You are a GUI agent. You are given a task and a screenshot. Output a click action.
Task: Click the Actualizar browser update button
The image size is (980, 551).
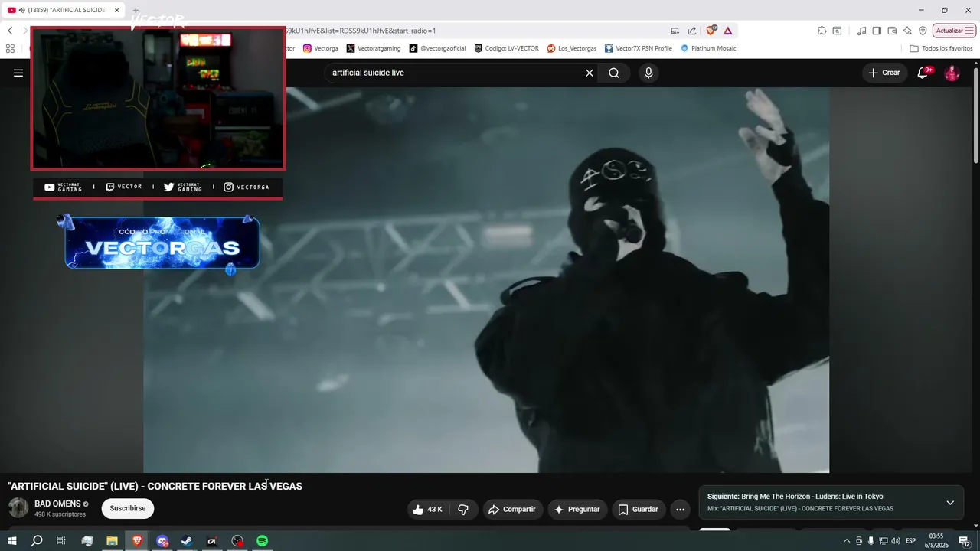(954, 31)
